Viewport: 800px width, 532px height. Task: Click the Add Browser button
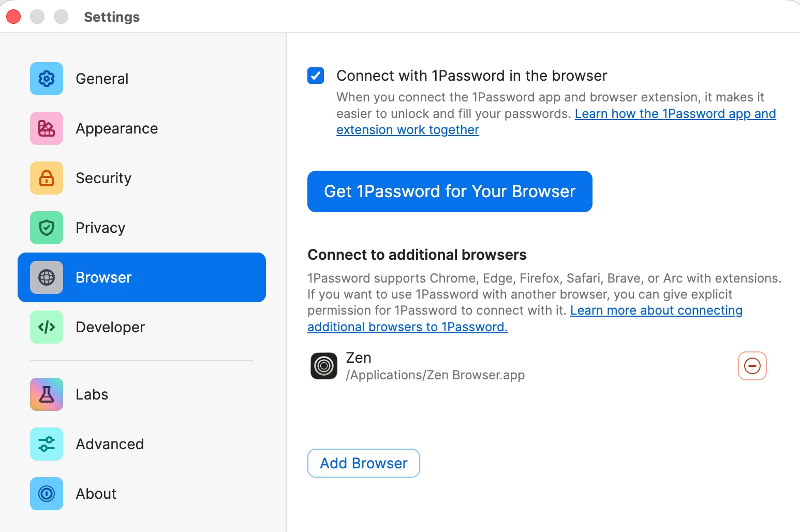pos(364,463)
